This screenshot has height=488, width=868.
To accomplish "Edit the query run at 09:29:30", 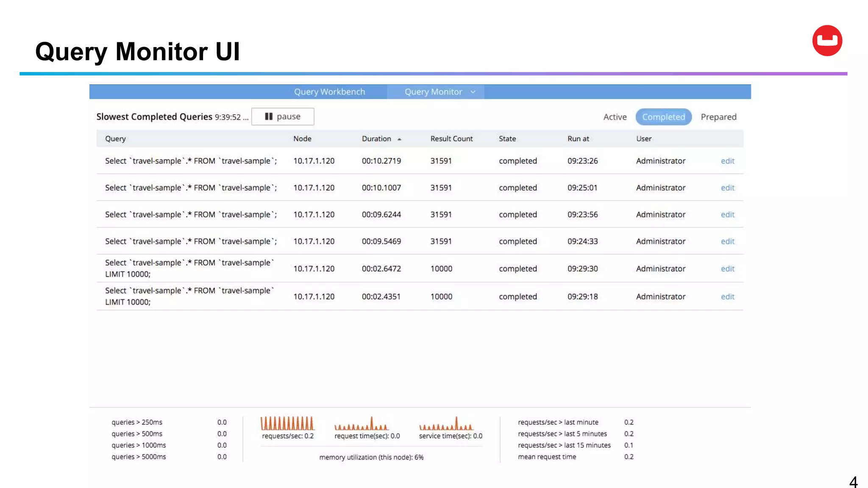I will click(727, 269).
